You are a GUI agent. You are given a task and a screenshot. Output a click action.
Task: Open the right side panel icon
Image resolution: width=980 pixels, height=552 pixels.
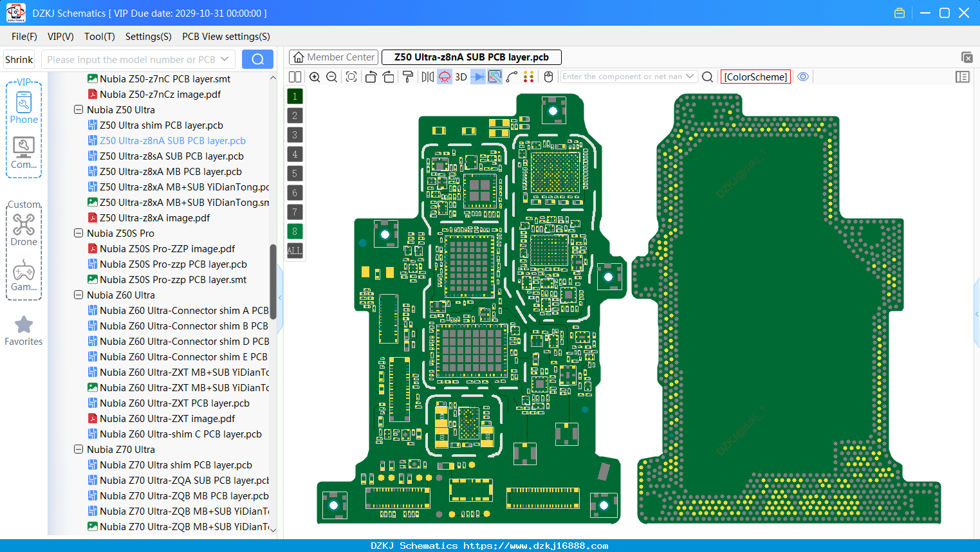[x=963, y=77]
